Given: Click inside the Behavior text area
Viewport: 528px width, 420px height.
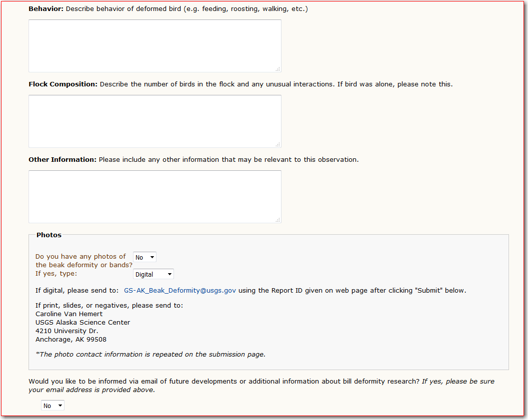Looking at the screenshot, I should pyautogui.click(x=154, y=46).
